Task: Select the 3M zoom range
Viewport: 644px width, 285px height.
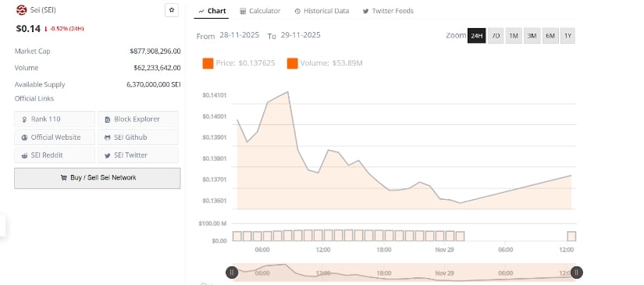Action: [x=532, y=36]
